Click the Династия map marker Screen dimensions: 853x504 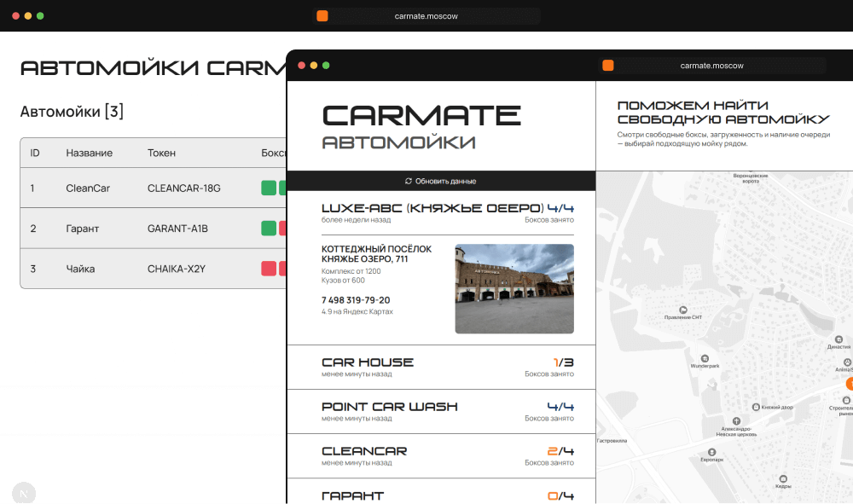[838, 339]
